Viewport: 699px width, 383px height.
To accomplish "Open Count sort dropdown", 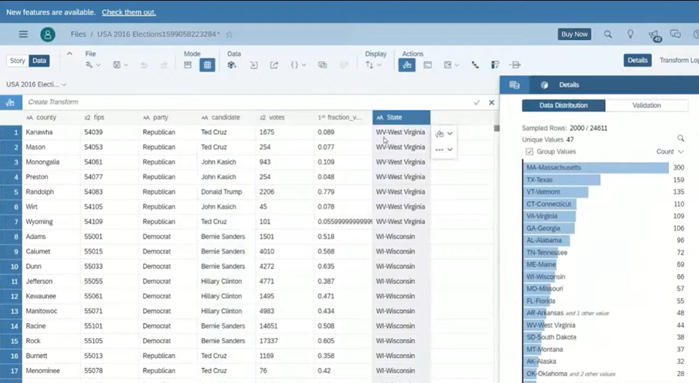I will coord(670,152).
